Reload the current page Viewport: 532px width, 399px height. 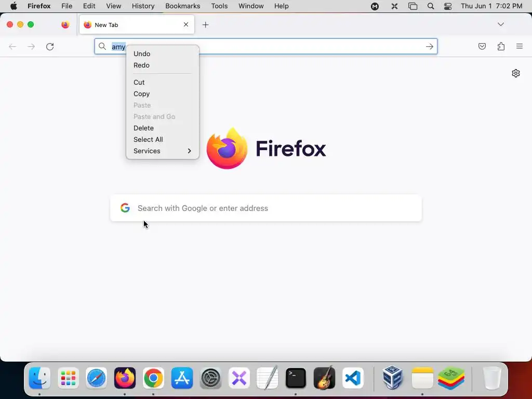pos(50,46)
